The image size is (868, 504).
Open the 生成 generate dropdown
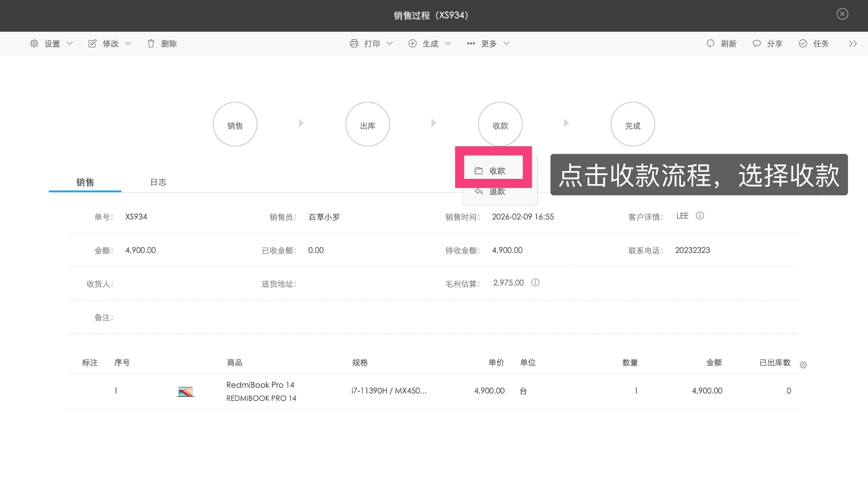430,43
